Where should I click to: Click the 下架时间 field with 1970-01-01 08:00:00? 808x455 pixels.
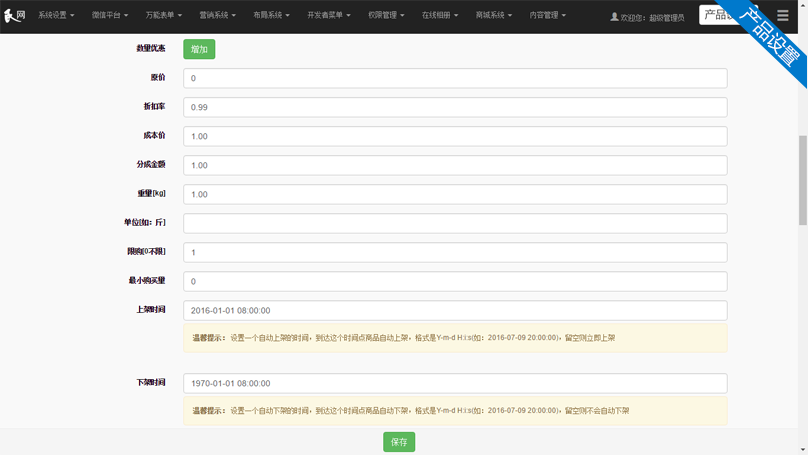point(455,383)
